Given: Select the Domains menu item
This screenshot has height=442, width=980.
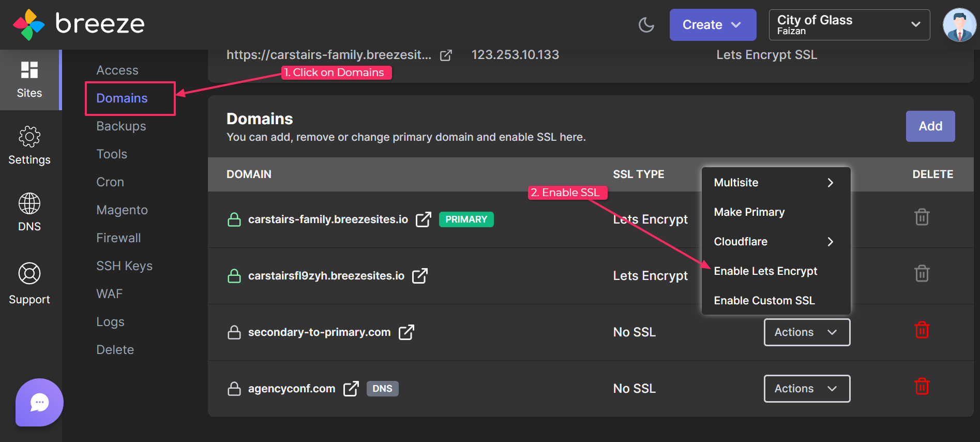Looking at the screenshot, I should coord(122,98).
